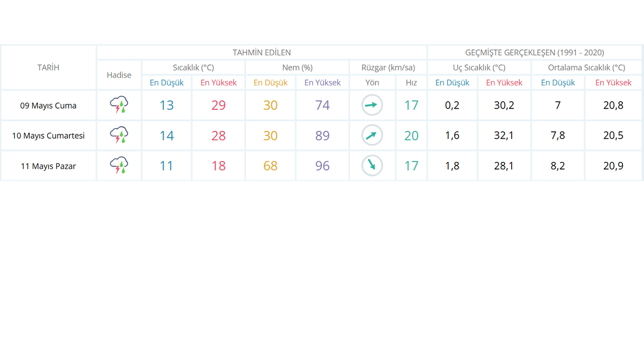Click extreme high 32,1 value

click(x=504, y=136)
